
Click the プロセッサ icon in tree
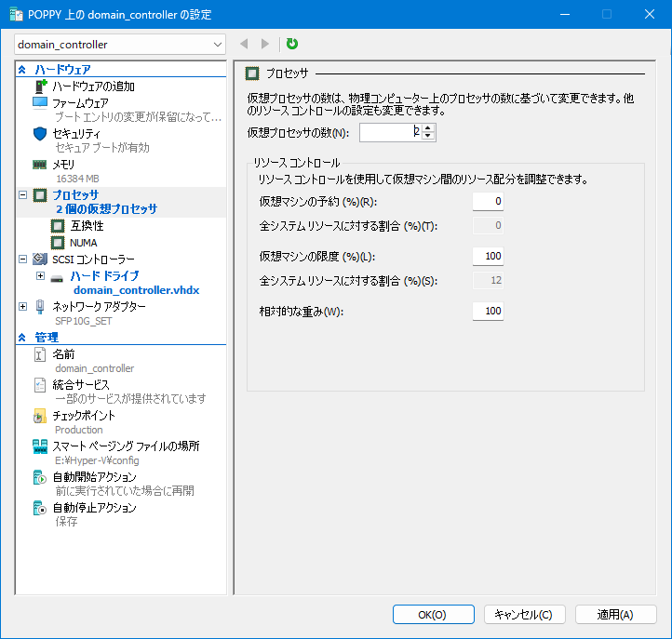click(x=40, y=195)
